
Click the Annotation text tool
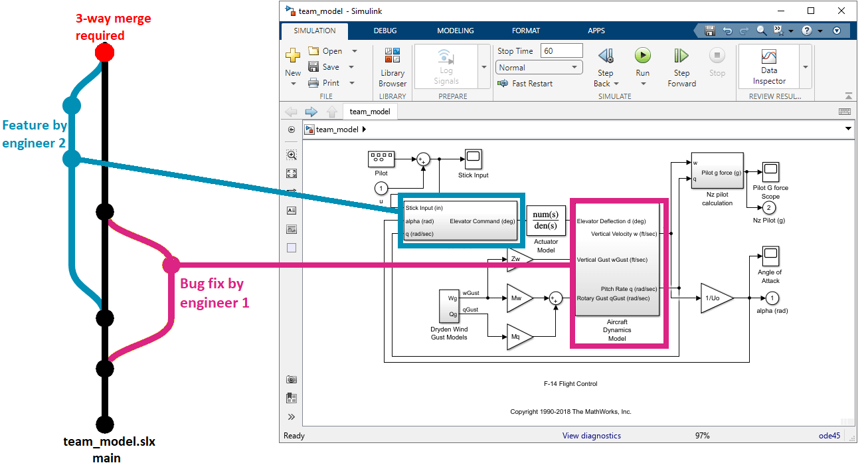pyautogui.click(x=292, y=211)
